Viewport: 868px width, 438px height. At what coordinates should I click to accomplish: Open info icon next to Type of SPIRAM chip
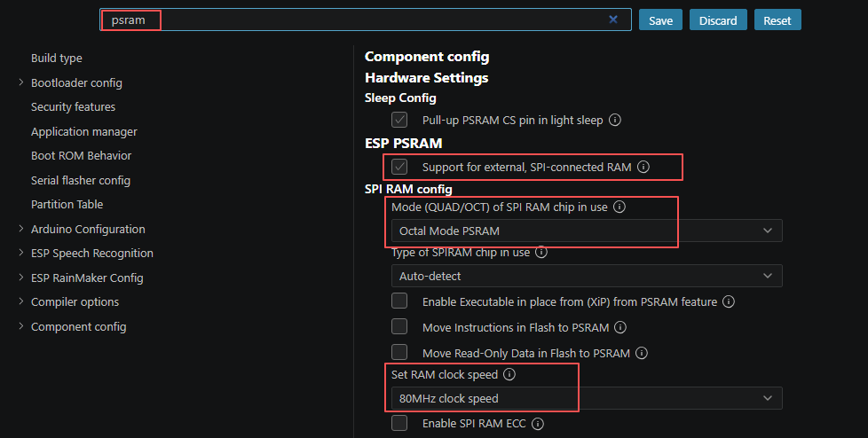pos(541,252)
